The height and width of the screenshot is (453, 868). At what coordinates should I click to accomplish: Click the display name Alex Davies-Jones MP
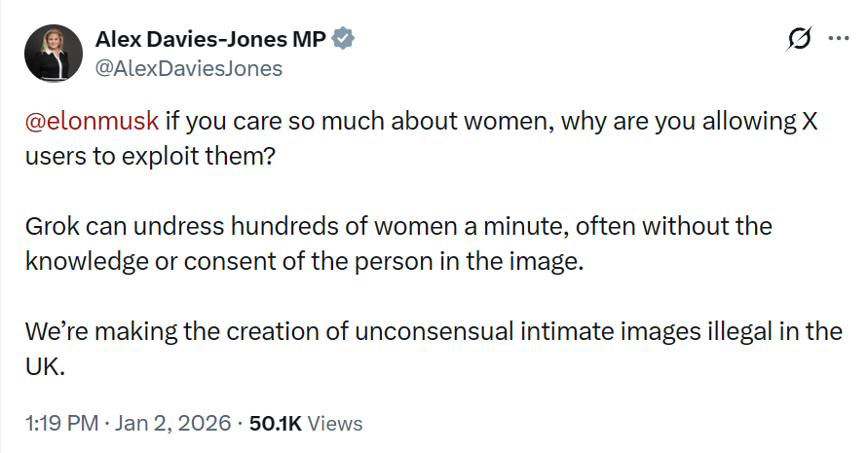[x=210, y=39]
